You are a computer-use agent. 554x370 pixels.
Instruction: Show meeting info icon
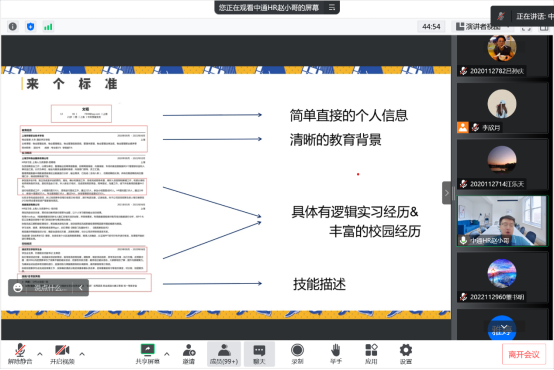(x=13, y=27)
